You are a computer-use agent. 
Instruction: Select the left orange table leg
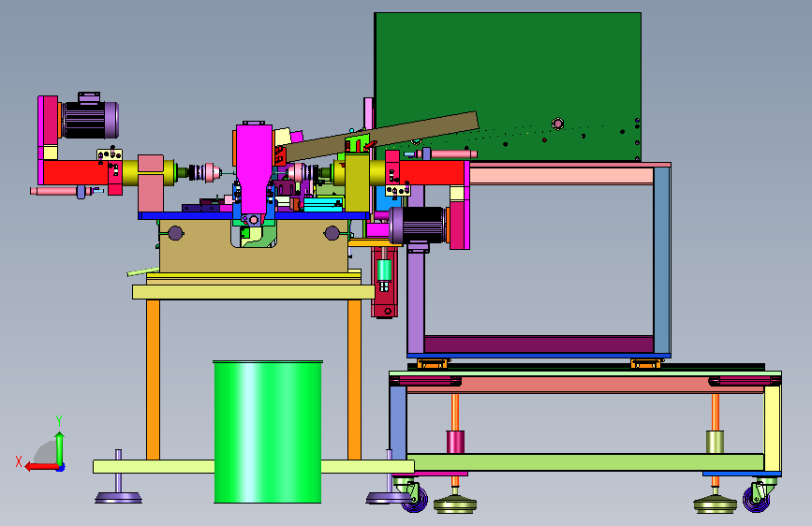click(x=153, y=379)
